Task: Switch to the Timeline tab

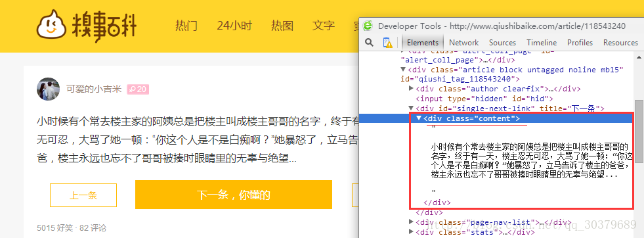Action: pyautogui.click(x=542, y=43)
